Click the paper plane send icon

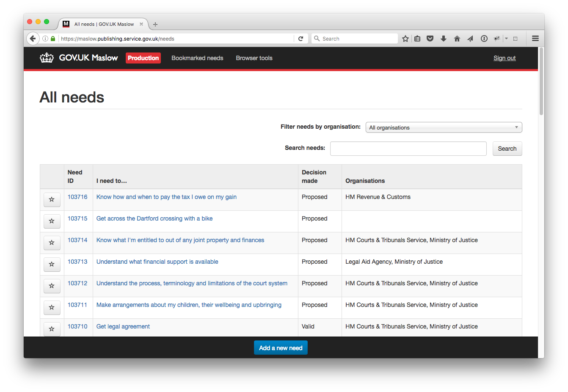pos(470,39)
